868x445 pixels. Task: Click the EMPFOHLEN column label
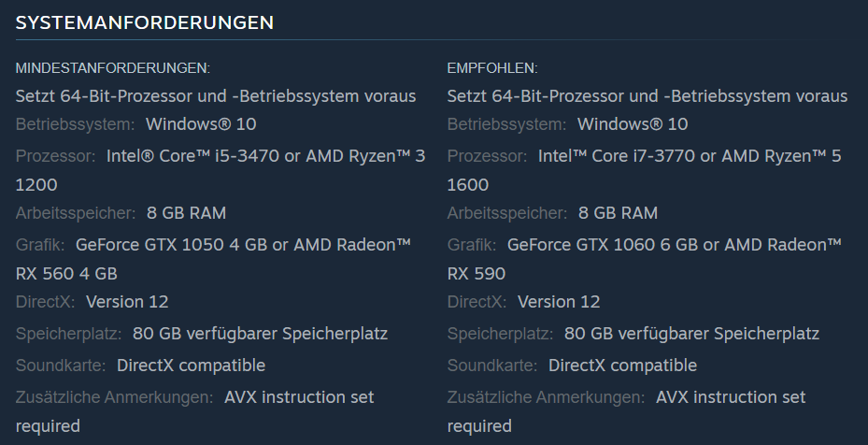(491, 68)
